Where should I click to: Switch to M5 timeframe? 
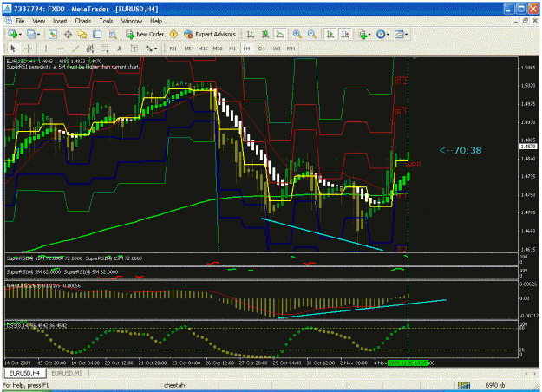[187, 49]
